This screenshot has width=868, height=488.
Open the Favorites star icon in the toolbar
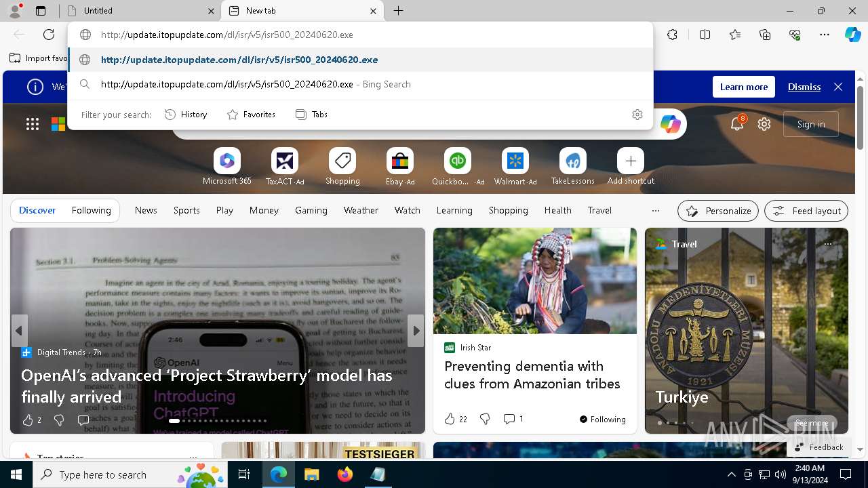tap(735, 35)
